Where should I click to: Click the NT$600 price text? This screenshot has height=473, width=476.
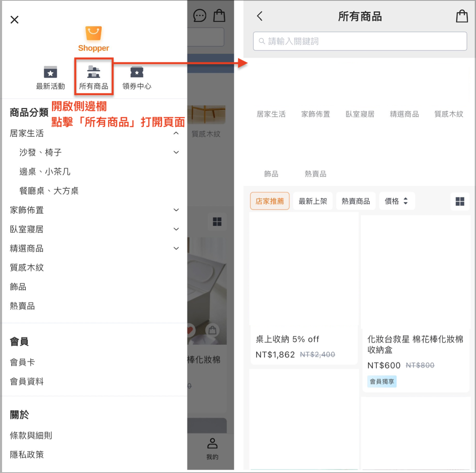point(384,365)
